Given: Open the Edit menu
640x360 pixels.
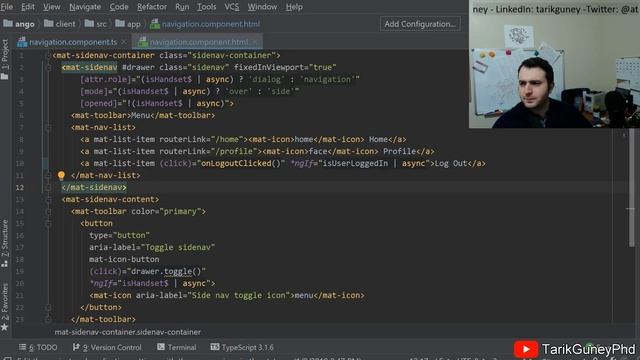Looking at the screenshot, I should point(28,7).
